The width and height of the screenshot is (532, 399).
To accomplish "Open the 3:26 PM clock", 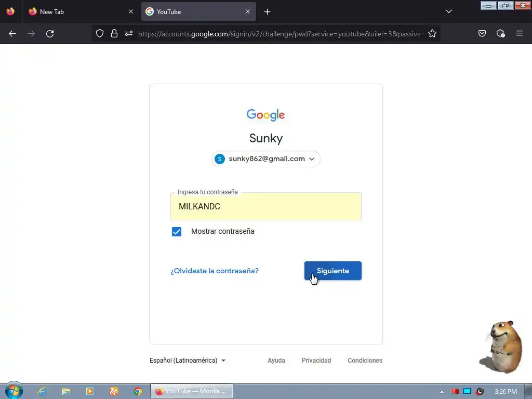I will (506, 392).
